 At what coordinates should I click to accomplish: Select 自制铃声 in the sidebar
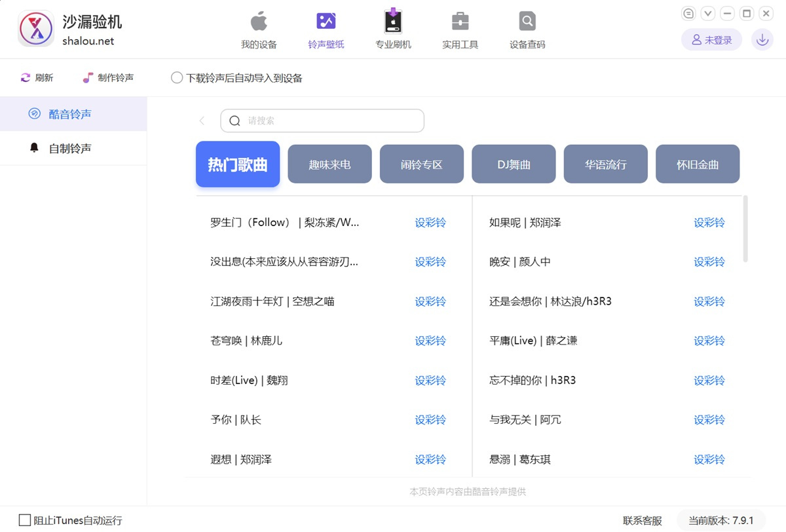[70, 148]
